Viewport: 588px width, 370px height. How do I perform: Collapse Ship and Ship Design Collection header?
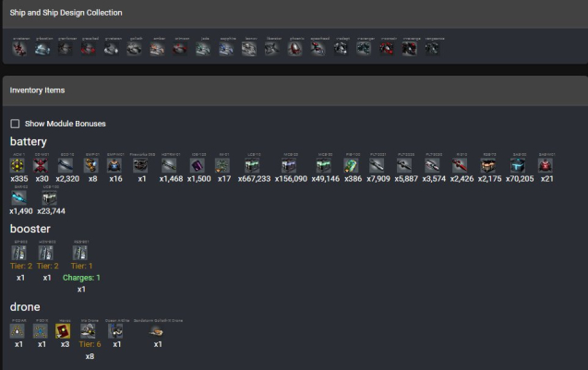[x=294, y=13]
